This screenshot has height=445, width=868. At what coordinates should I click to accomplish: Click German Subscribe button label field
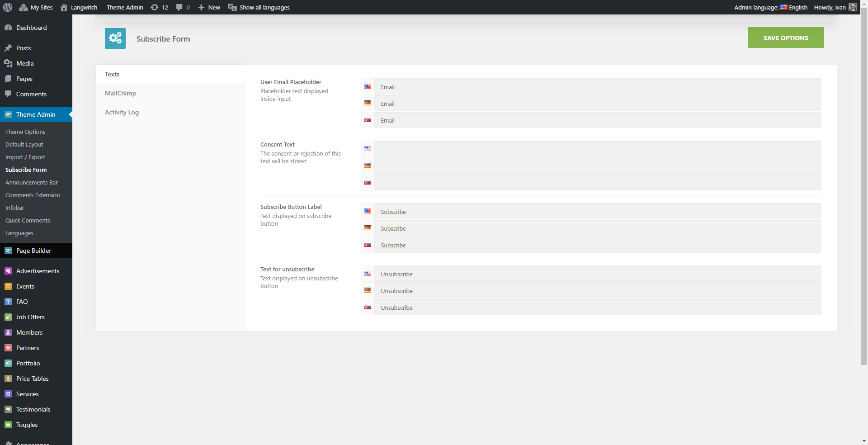click(598, 228)
